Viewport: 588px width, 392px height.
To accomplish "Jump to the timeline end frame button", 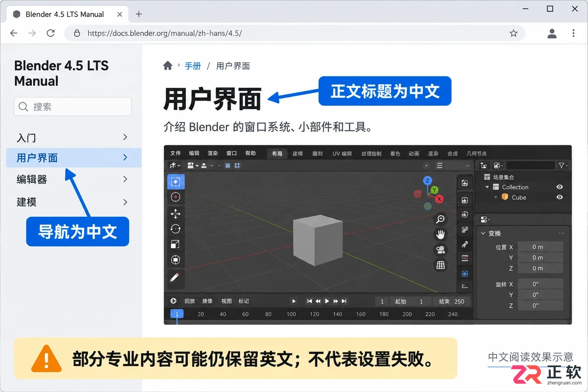I will click(x=344, y=301).
